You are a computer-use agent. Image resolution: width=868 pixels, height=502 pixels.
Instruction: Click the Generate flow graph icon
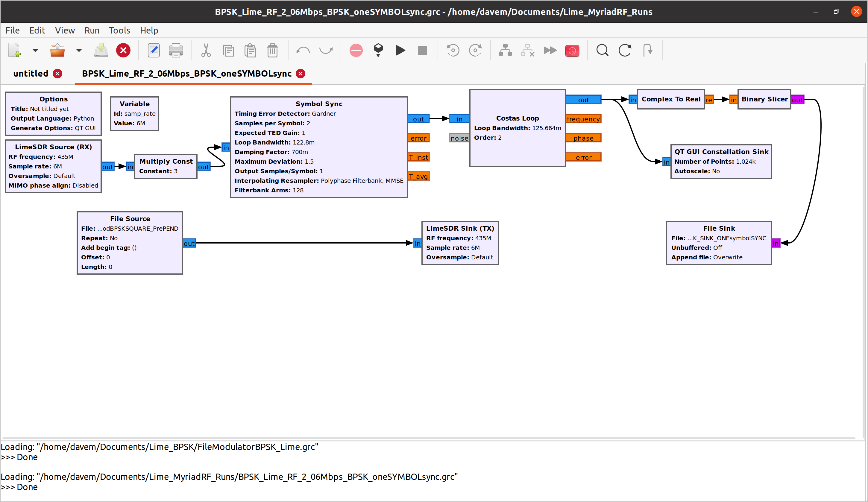coord(378,51)
